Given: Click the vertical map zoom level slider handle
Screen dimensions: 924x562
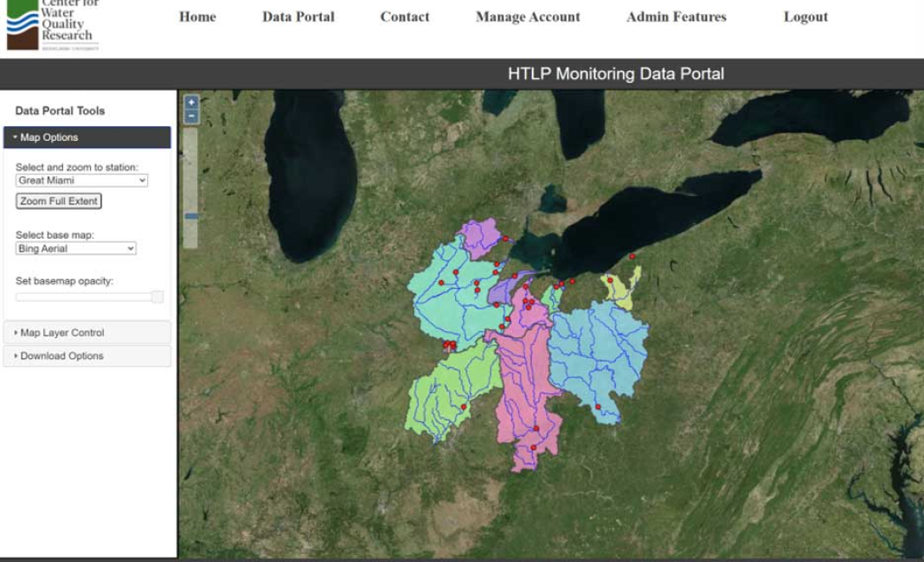Looking at the screenshot, I should (192, 216).
